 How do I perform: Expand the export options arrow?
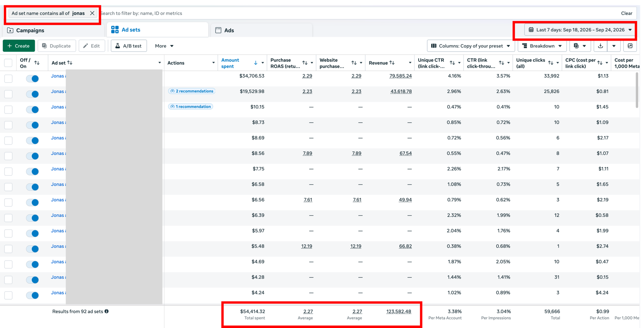[x=614, y=46]
